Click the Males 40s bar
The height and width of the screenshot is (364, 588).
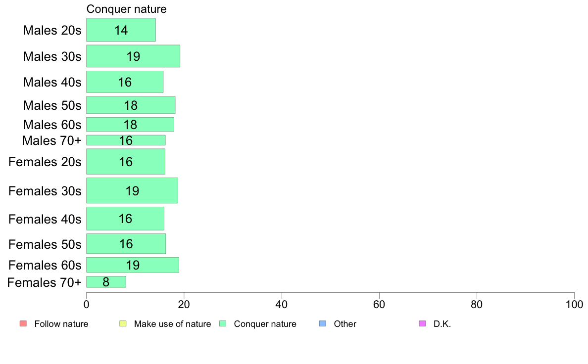125,82
